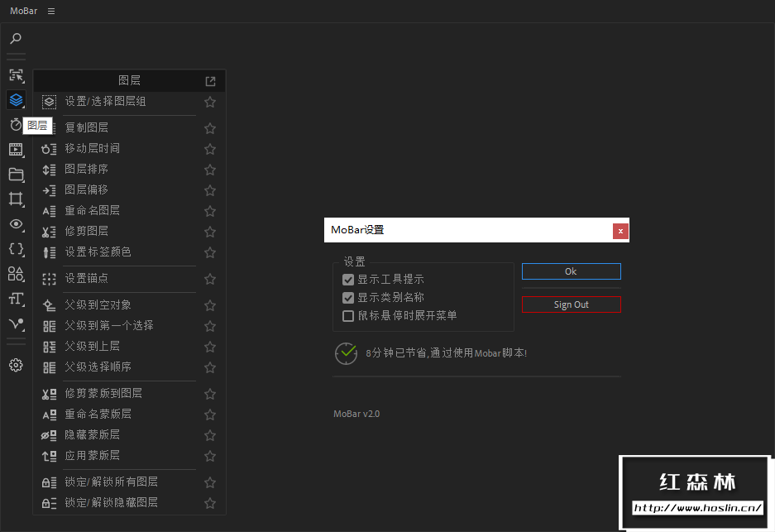Viewport: 775px width, 532px height.
Task: Favorite 图层偏移 with its star
Action: point(210,190)
